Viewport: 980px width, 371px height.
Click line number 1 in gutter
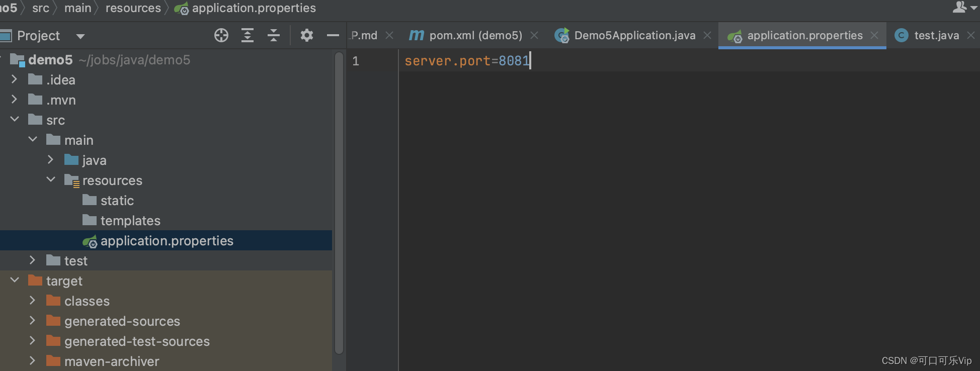click(x=356, y=61)
